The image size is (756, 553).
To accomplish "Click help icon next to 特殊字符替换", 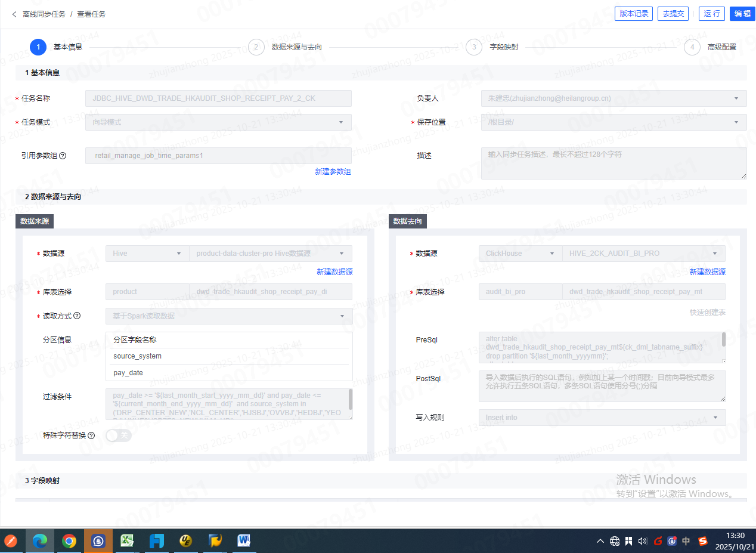I will (x=91, y=435).
